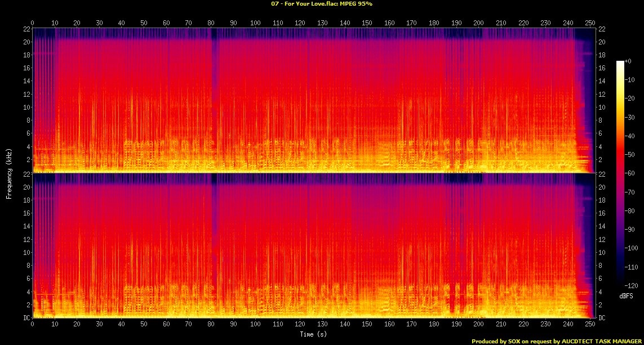Select the "Frequency (kHz)" axis label

point(8,174)
